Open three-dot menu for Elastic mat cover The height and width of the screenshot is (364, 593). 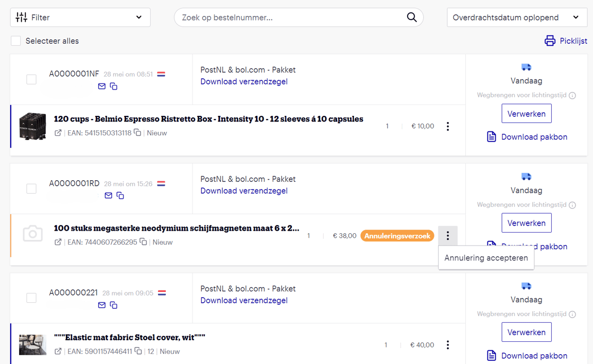(448, 345)
